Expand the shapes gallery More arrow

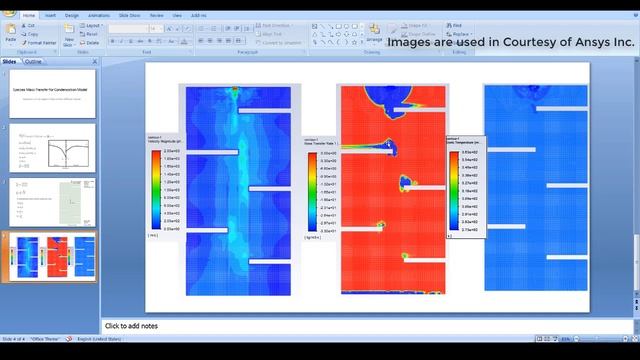pos(362,42)
